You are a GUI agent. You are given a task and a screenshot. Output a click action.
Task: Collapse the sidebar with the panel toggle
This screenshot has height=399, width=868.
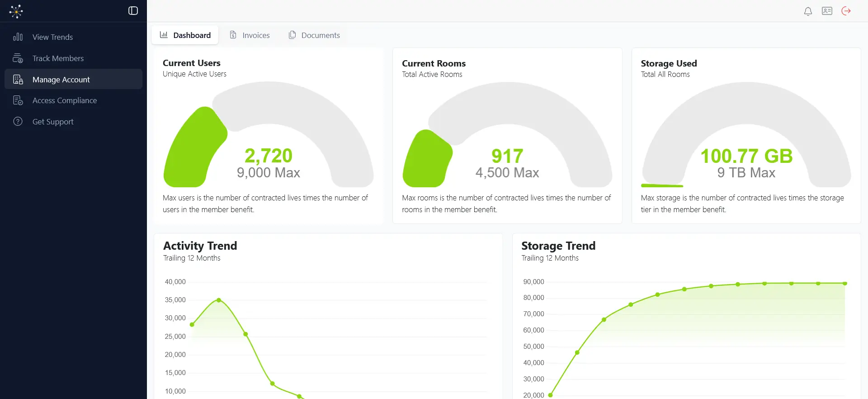pyautogui.click(x=133, y=11)
